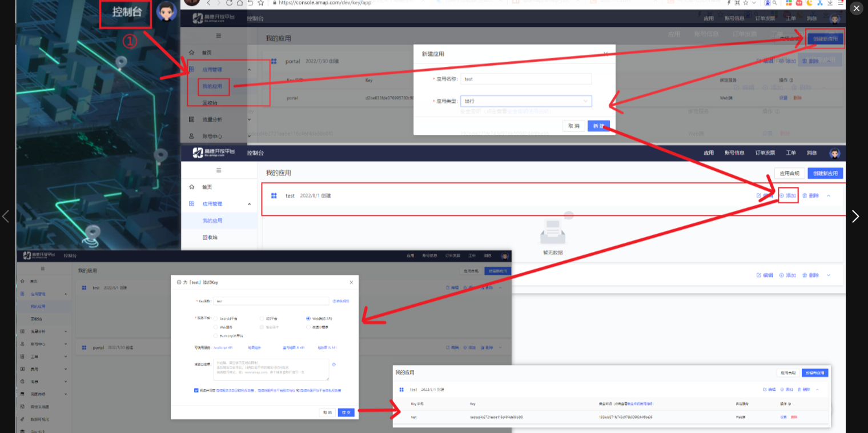Click 提交 in the 添加Key dialog
Viewport: 868px width, 433px height.
click(346, 412)
